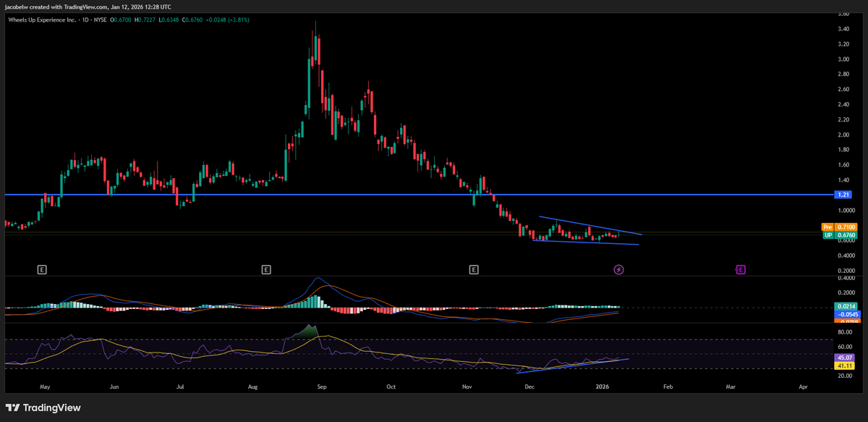Click the Jun label on the time axis
This screenshot has width=868, height=422.
click(114, 387)
